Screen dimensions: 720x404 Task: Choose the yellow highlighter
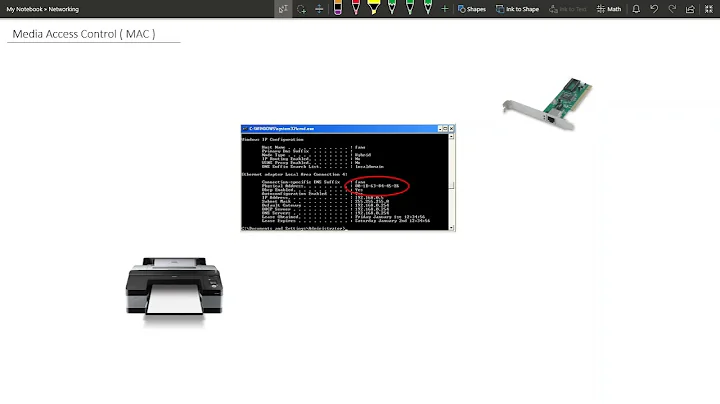(374, 7)
